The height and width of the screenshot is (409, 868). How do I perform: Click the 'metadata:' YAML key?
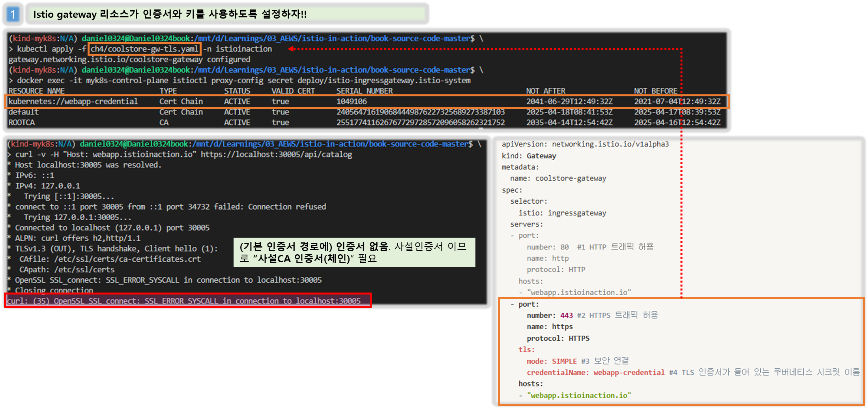click(x=520, y=167)
